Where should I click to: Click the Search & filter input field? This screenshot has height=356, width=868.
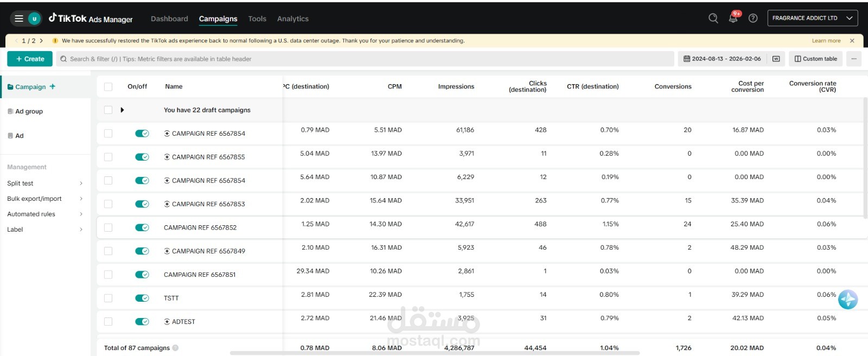pyautogui.click(x=365, y=59)
